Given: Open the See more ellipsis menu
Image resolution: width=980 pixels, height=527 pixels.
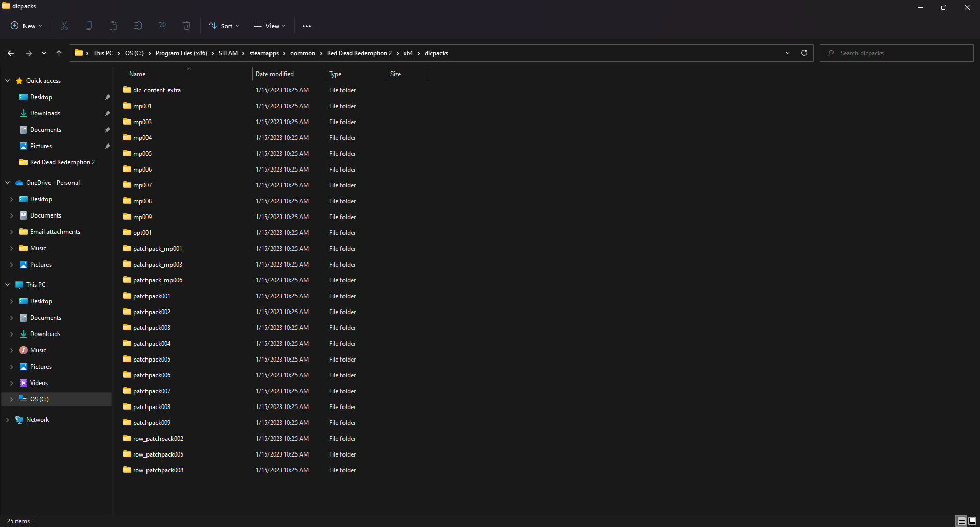Looking at the screenshot, I should pos(307,26).
